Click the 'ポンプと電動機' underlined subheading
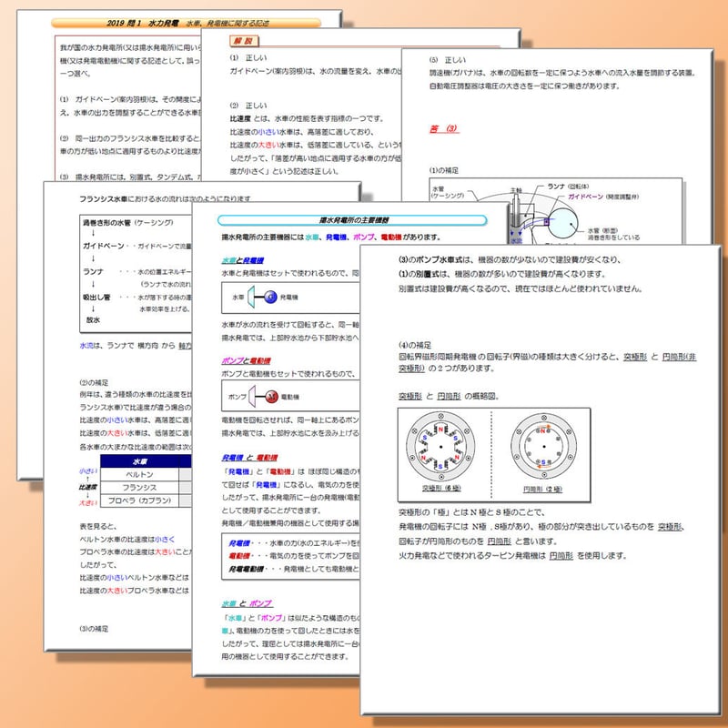The height and width of the screenshot is (728, 728). pyautogui.click(x=246, y=360)
